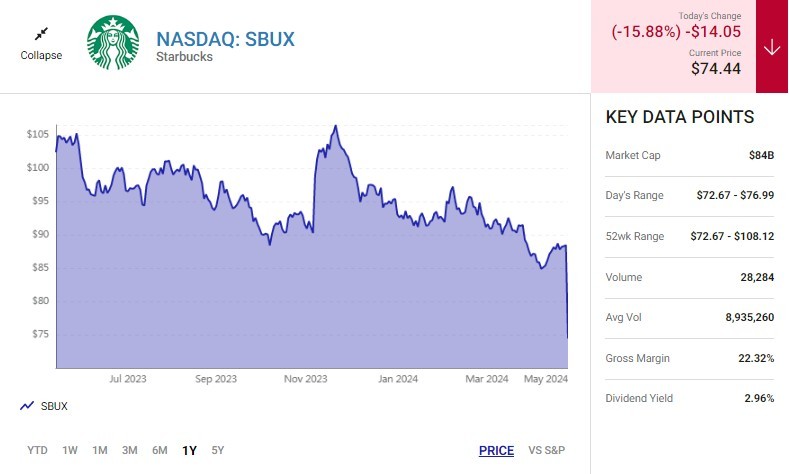Screen dimensions: 789x474
Task: Click the November 2023 peak on chart
Action: 335,127
